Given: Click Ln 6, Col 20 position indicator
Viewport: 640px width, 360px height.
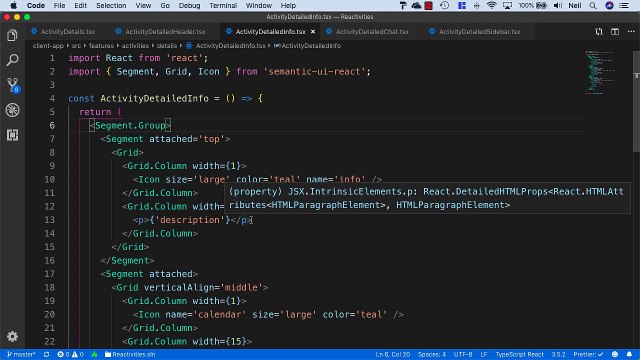Looking at the screenshot, I should tap(392, 354).
